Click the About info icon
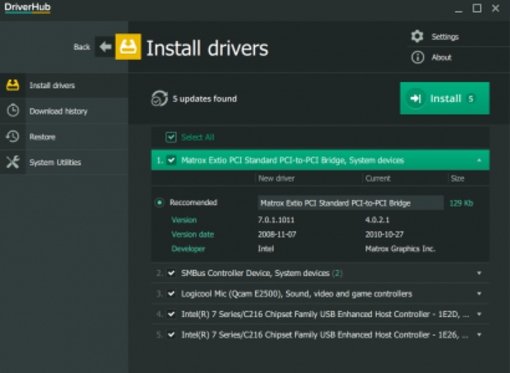 (417, 57)
